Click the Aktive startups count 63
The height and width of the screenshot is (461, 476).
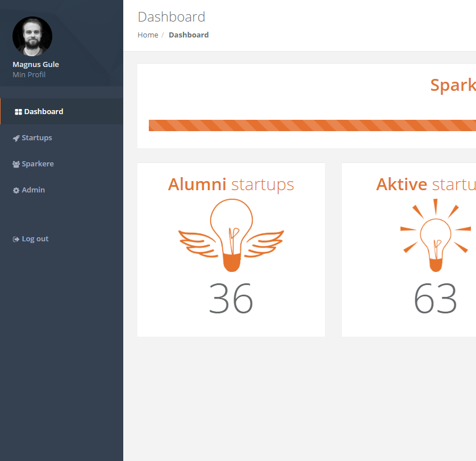(435, 299)
